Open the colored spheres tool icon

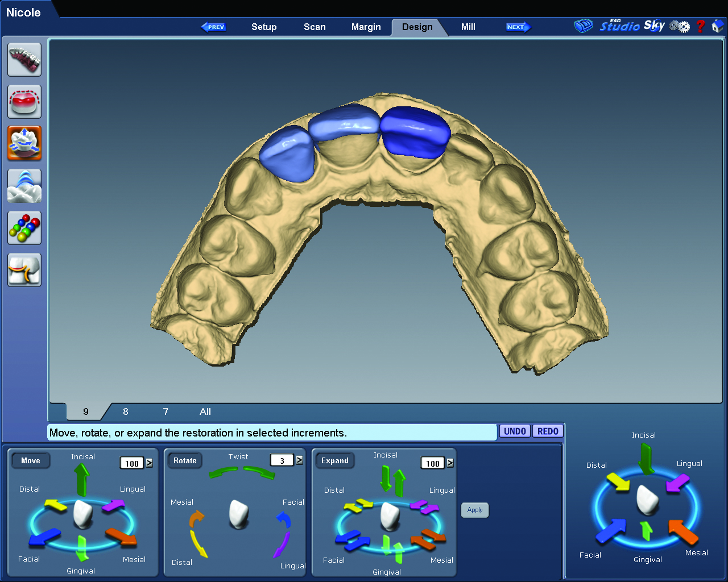click(x=24, y=228)
